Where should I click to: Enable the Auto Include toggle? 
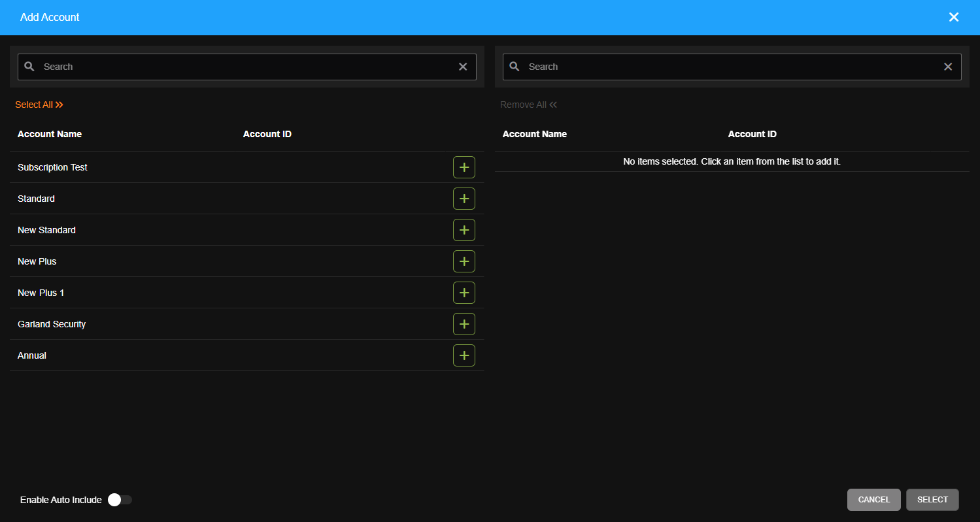coord(120,500)
